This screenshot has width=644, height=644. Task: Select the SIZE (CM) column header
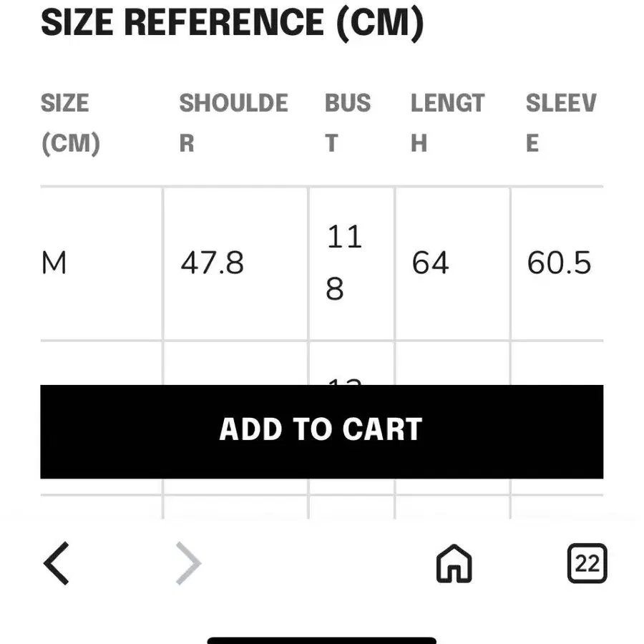[70, 123]
